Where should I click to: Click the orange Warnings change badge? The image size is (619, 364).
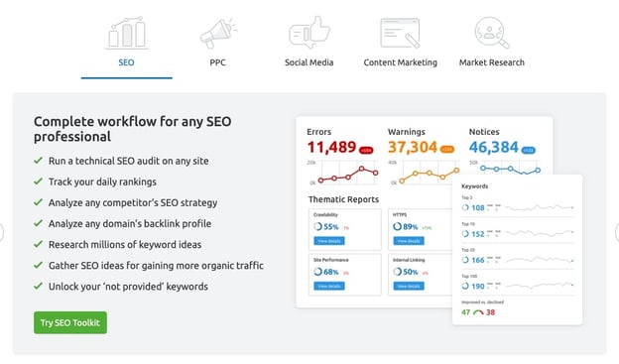447,149
